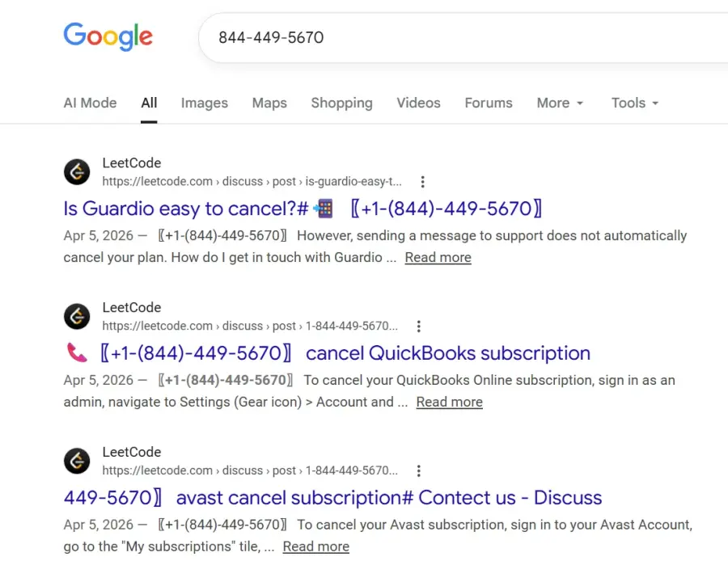Open the Tools dropdown
728x561 pixels.
click(635, 103)
